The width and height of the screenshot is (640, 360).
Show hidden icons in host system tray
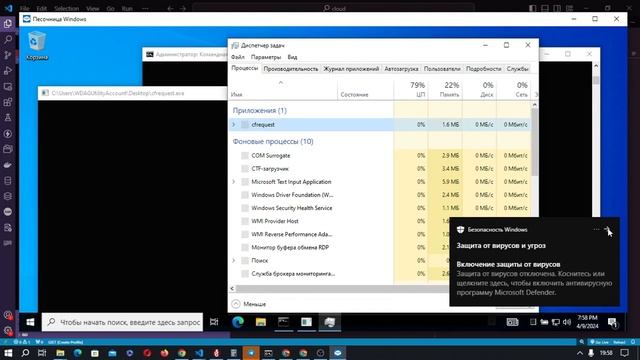click(x=580, y=353)
